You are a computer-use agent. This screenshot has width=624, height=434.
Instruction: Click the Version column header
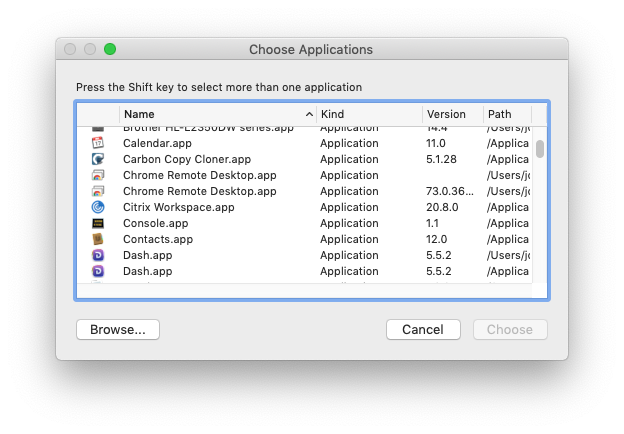pyautogui.click(x=451, y=115)
